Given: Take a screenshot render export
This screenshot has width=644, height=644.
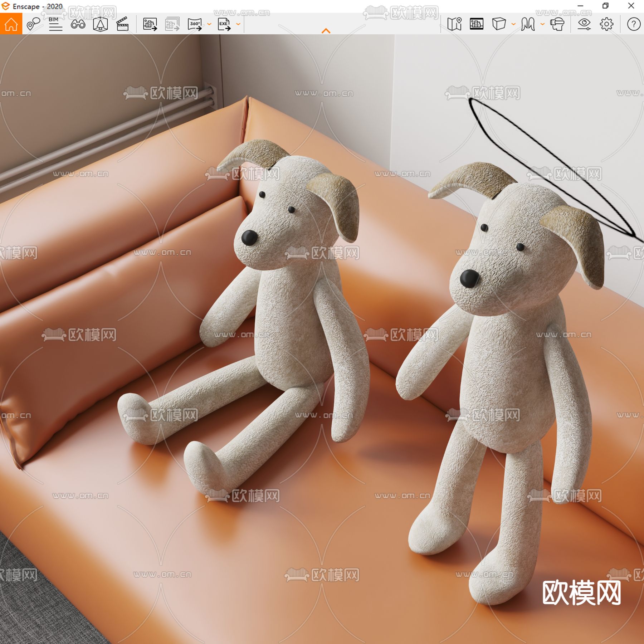Looking at the screenshot, I should click(149, 24).
